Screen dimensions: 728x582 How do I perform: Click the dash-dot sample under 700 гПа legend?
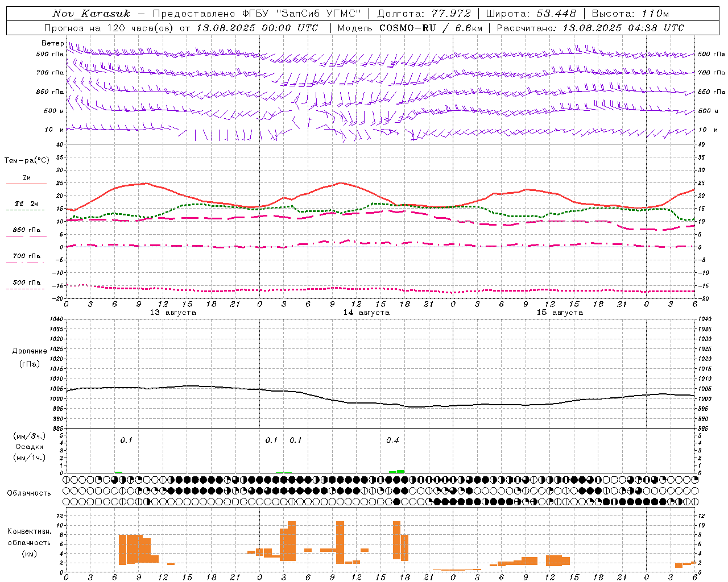25,263
